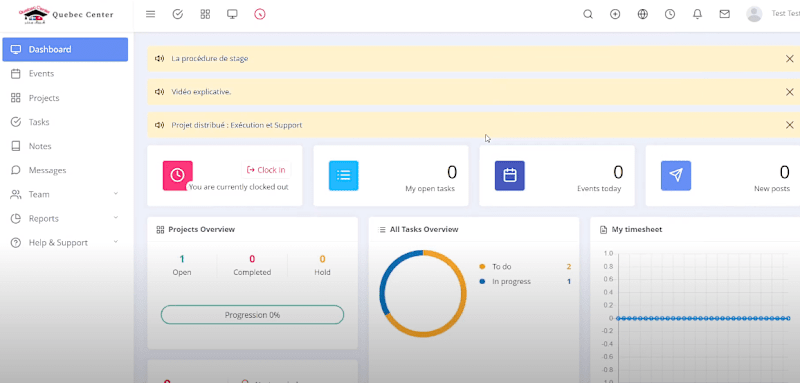
Task: Open the mail envelope icon
Action: click(x=724, y=14)
